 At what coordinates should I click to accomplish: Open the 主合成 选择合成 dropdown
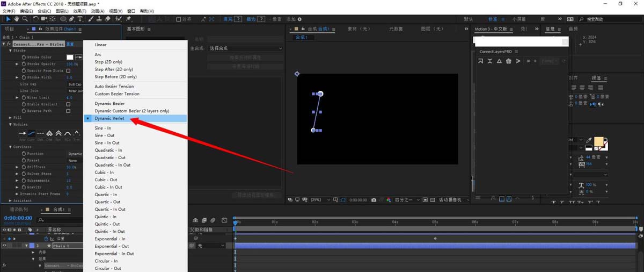click(x=245, y=48)
